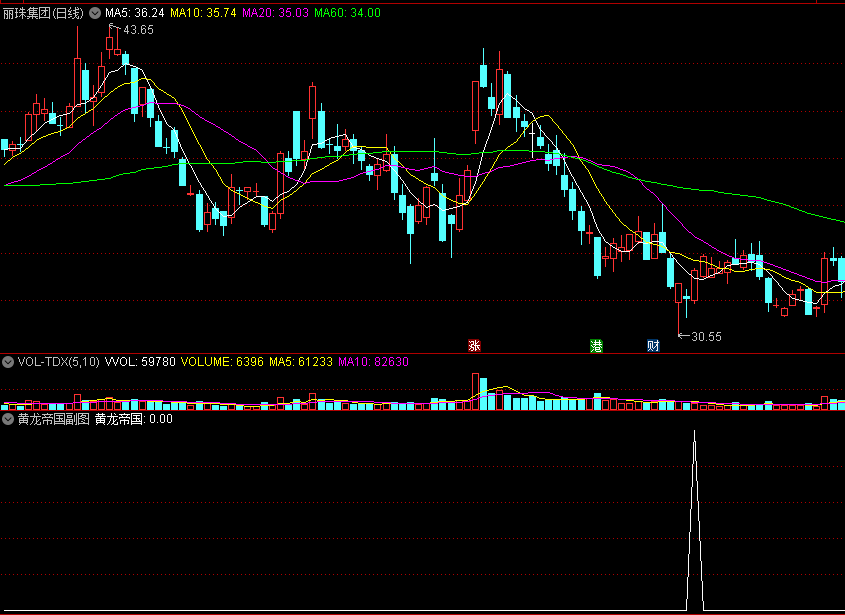
Task: Click the volume MA5: 61233 value
Action: (x=301, y=362)
